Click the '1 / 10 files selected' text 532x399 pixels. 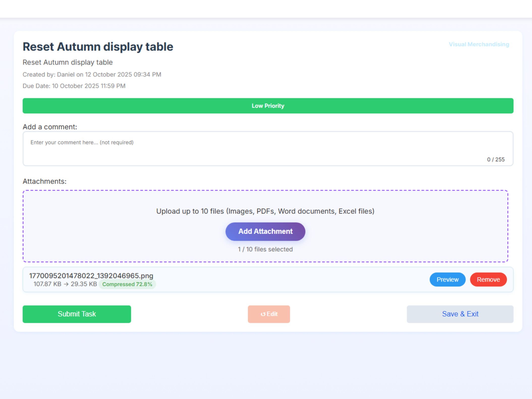pyautogui.click(x=265, y=249)
